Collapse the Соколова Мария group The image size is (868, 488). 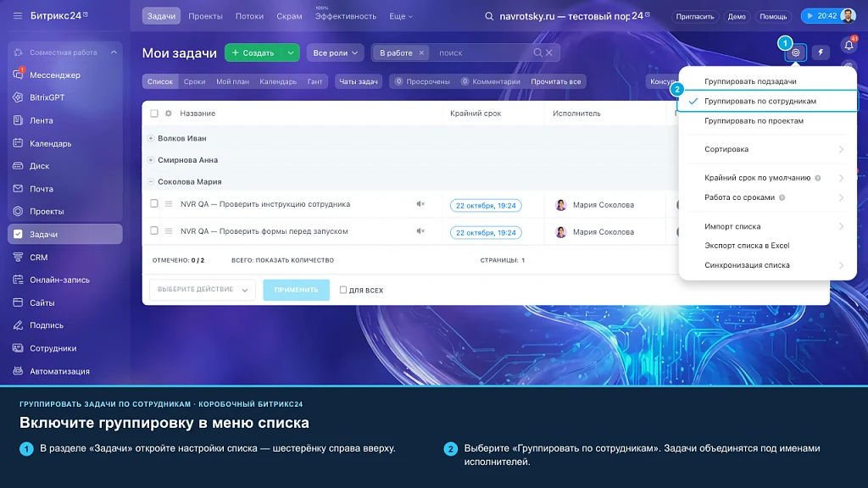coord(151,181)
